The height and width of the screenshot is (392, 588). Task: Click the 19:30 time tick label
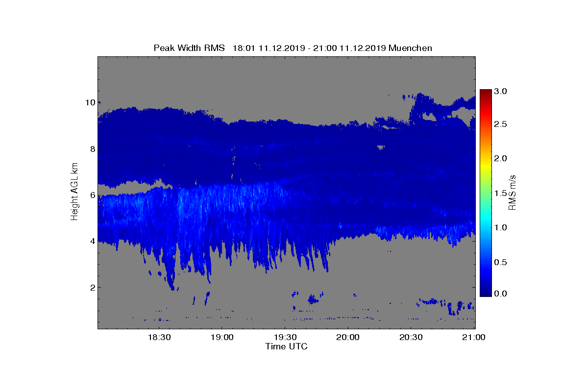[285, 337]
